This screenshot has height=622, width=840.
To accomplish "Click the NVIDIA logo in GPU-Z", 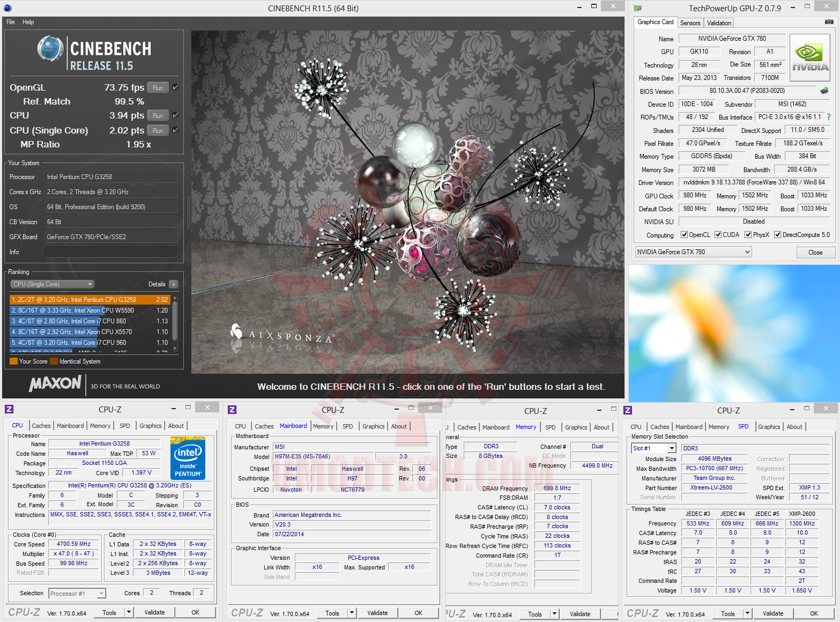I will tap(810, 57).
